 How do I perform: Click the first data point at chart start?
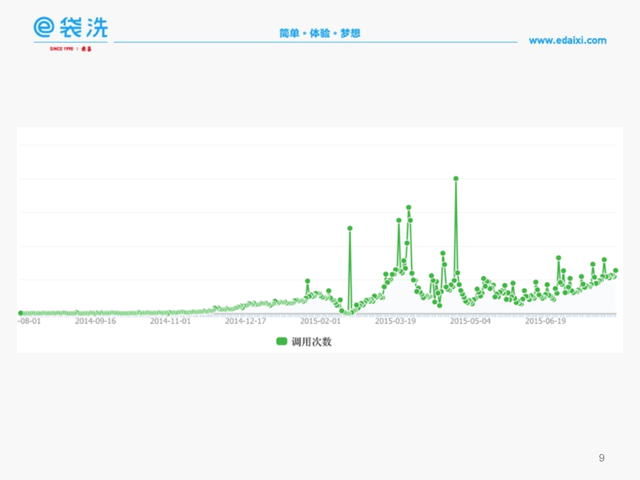21,313
